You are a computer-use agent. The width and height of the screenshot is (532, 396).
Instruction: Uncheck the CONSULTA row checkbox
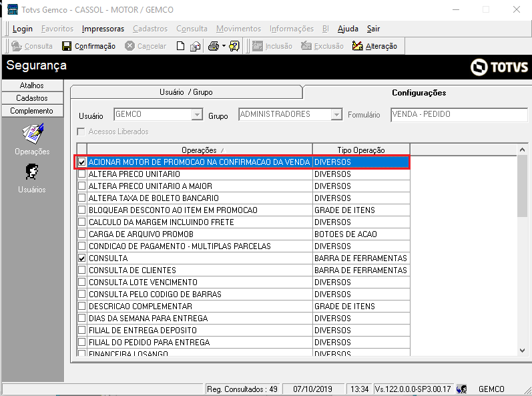tap(81, 258)
